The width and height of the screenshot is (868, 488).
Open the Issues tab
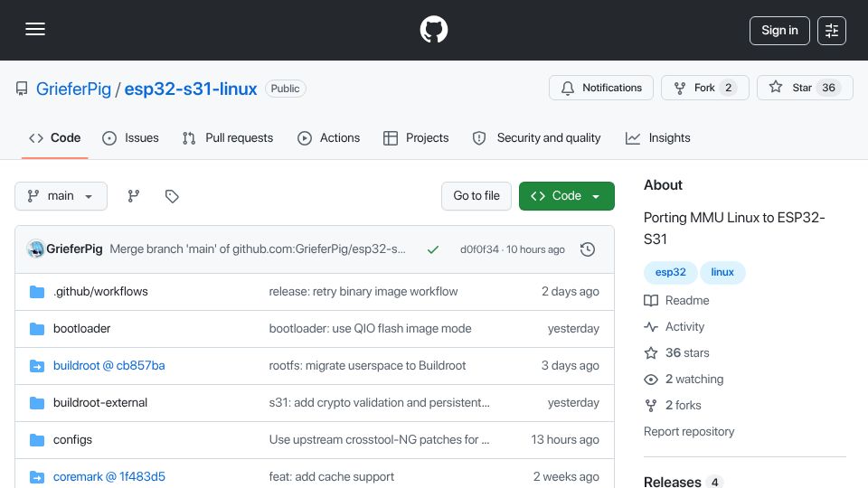coord(130,137)
